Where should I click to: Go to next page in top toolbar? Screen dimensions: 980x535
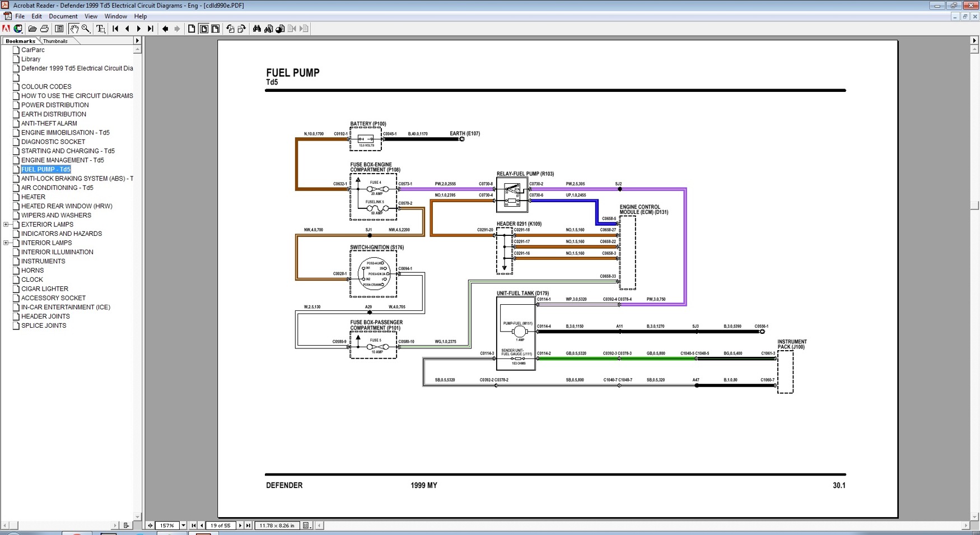[139, 29]
